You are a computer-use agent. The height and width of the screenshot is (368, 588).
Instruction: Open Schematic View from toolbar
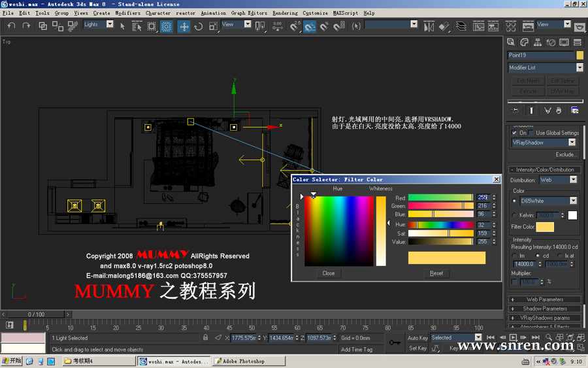493,26
